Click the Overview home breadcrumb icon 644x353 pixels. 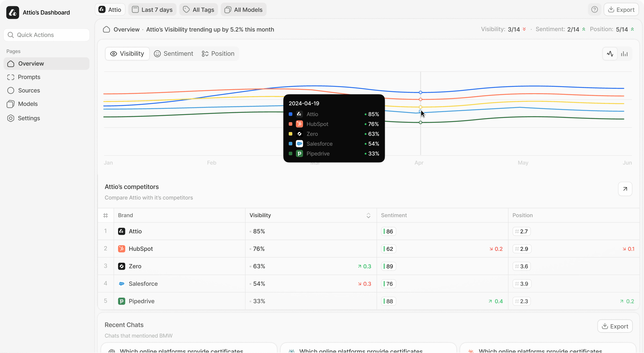(x=107, y=29)
